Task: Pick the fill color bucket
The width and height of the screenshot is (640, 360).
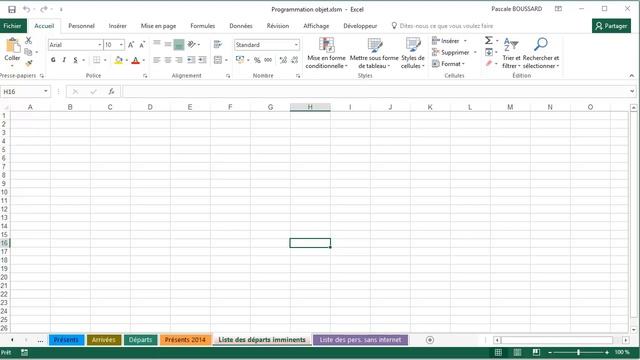Action: coord(118,60)
